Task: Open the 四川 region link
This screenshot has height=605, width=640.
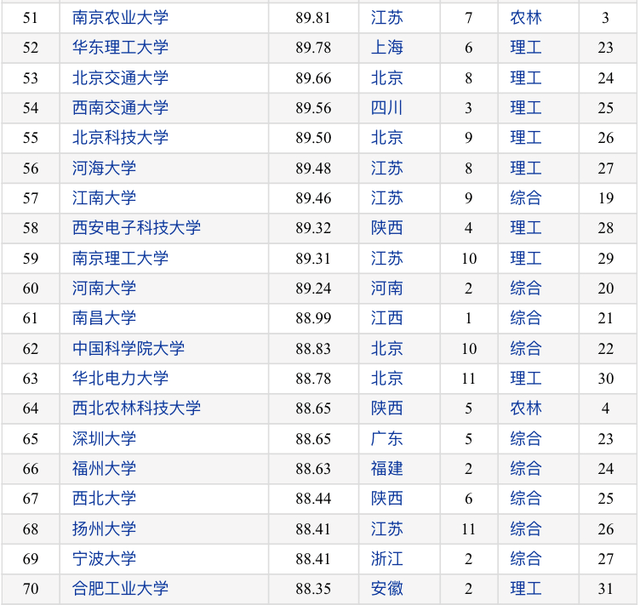Action: pyautogui.click(x=387, y=108)
